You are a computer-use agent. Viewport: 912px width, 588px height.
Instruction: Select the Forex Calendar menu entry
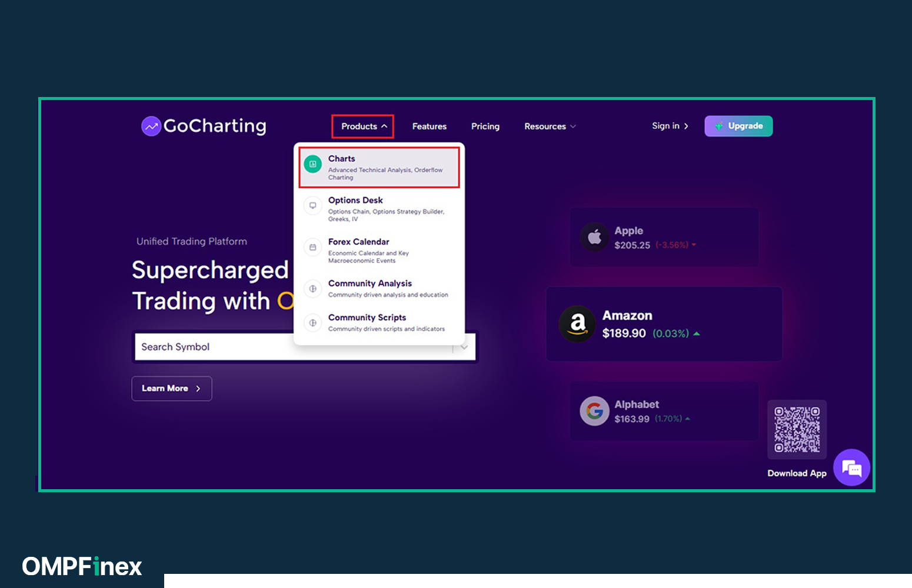click(379, 250)
